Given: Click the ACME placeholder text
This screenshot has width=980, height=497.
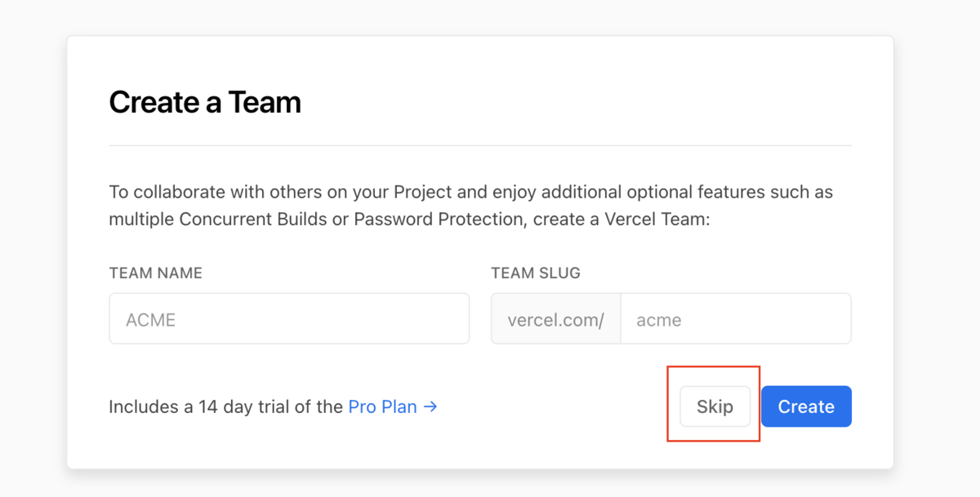Looking at the screenshot, I should (x=151, y=320).
